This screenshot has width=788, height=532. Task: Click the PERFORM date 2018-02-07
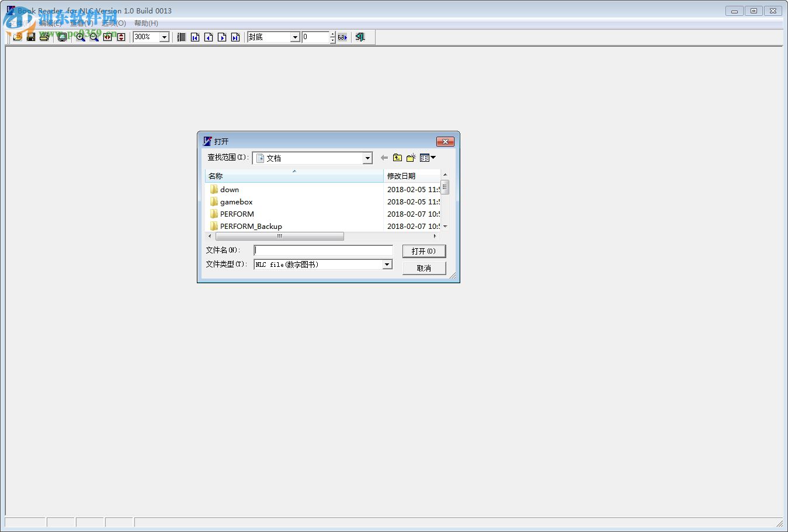coord(413,214)
